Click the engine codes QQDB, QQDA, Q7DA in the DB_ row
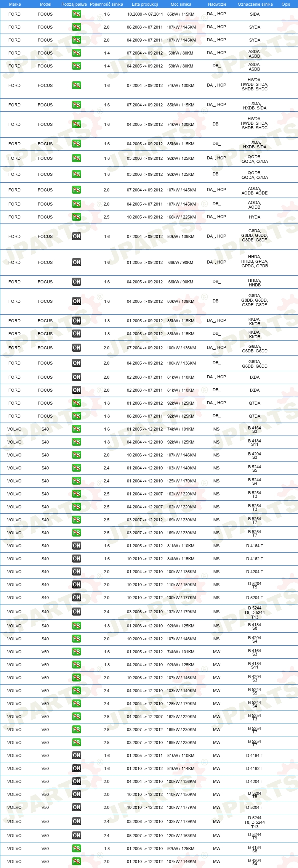Viewport: 298px width, 868px height. (255, 175)
